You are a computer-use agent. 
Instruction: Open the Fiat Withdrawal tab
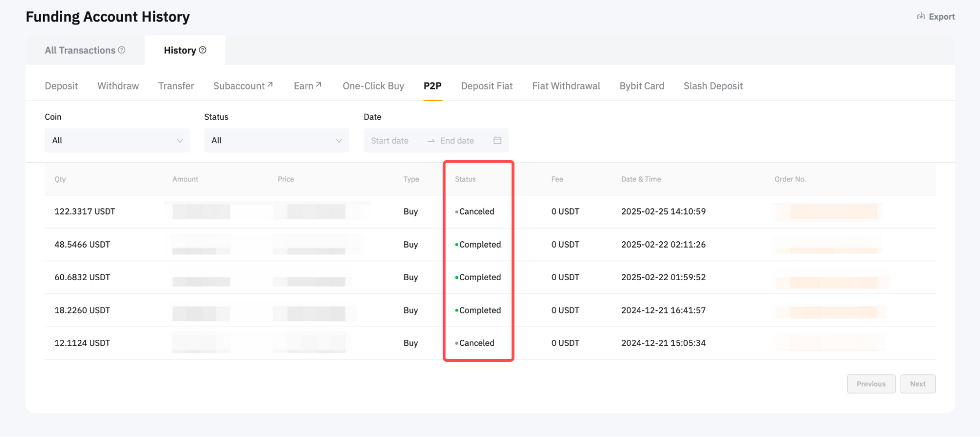[x=566, y=86]
